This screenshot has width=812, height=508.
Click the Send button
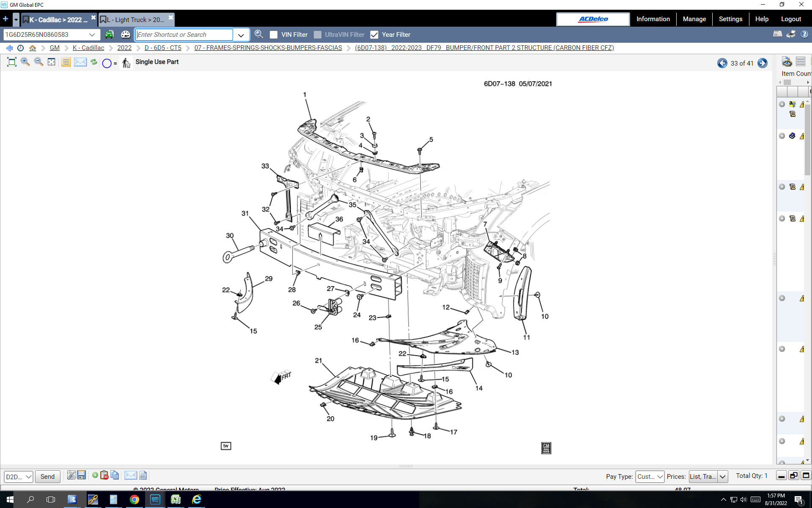click(x=47, y=476)
